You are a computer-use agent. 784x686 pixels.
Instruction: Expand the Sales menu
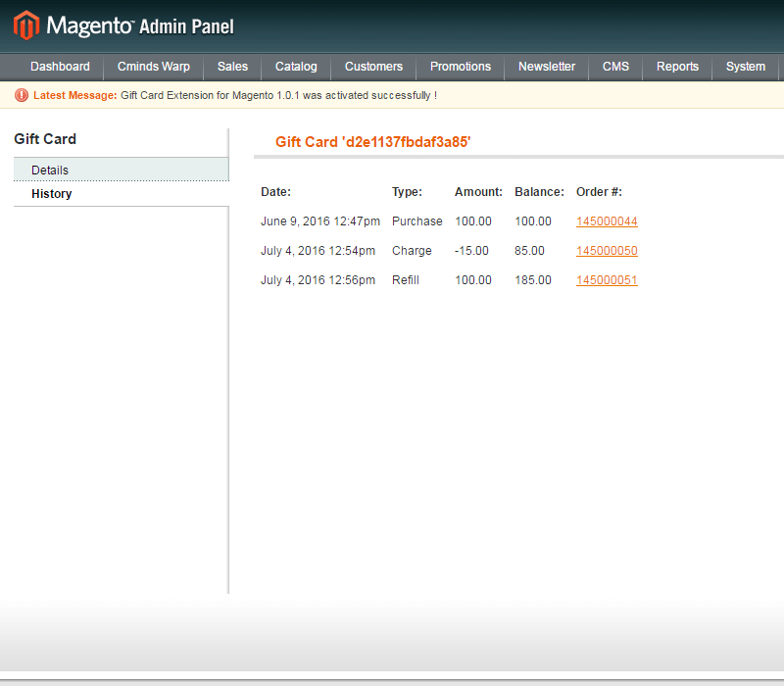pyautogui.click(x=232, y=67)
